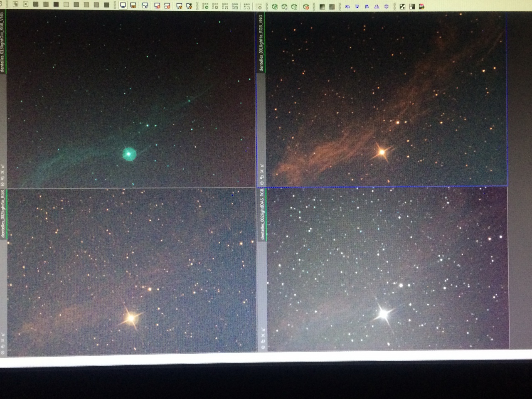This screenshot has height=399, width=532.
Task: Click the diagonal arrow button on the Sii window
Action: tap(2, 334)
